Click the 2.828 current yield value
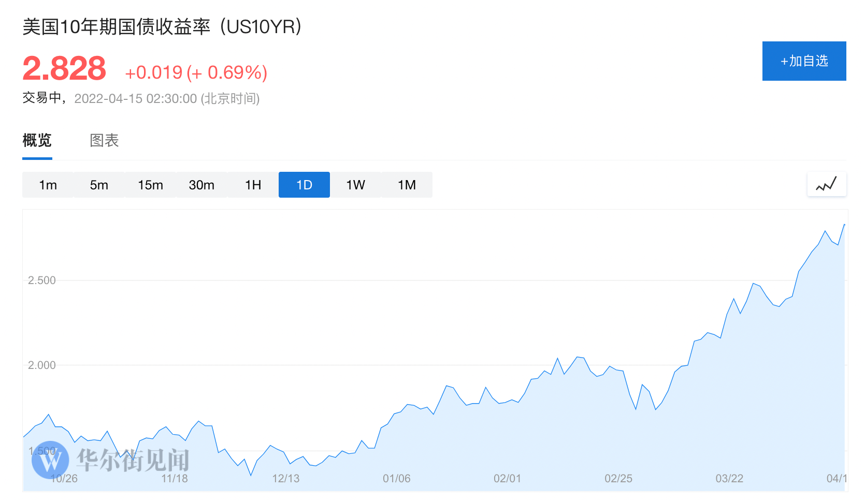The width and height of the screenshot is (865, 504). 64,68
